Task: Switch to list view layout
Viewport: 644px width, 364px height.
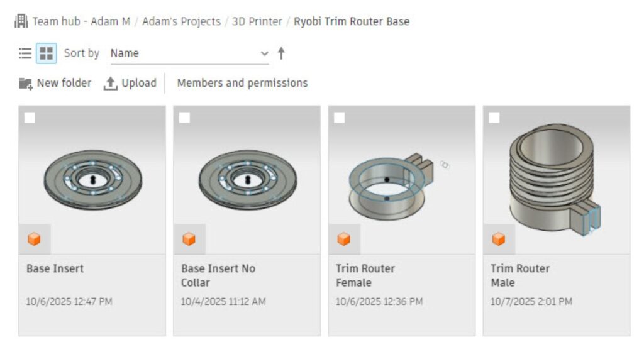Action: [x=25, y=53]
